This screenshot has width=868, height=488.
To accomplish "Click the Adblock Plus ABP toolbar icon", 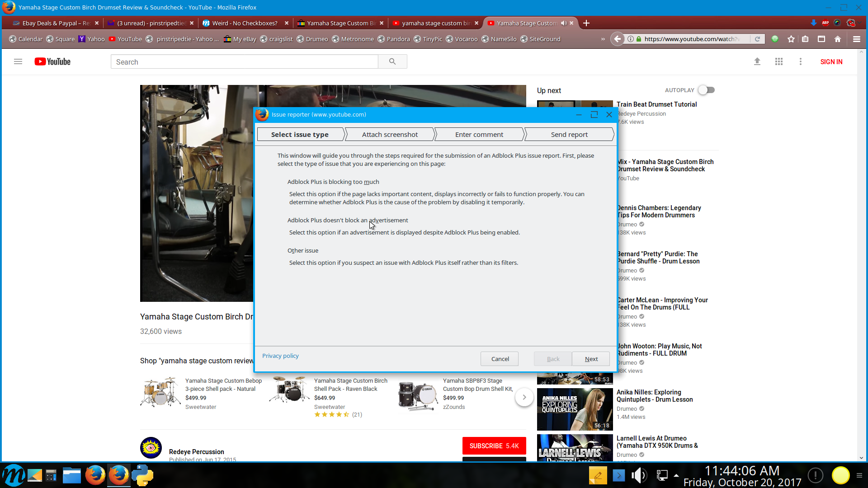I will (x=825, y=23).
